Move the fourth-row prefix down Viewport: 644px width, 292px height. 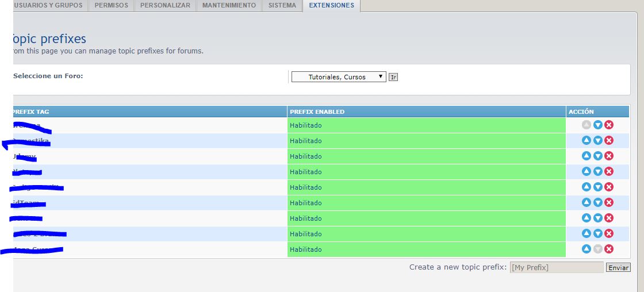597,171
